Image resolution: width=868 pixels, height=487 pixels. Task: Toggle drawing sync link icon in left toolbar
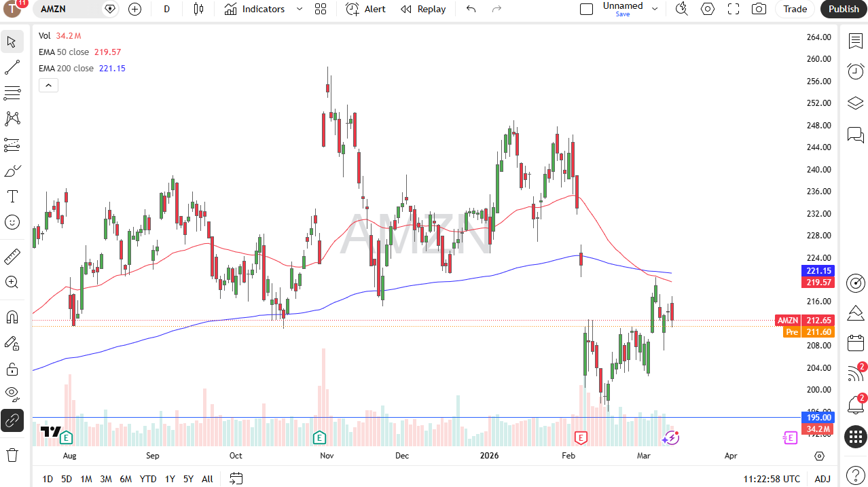[x=12, y=420]
